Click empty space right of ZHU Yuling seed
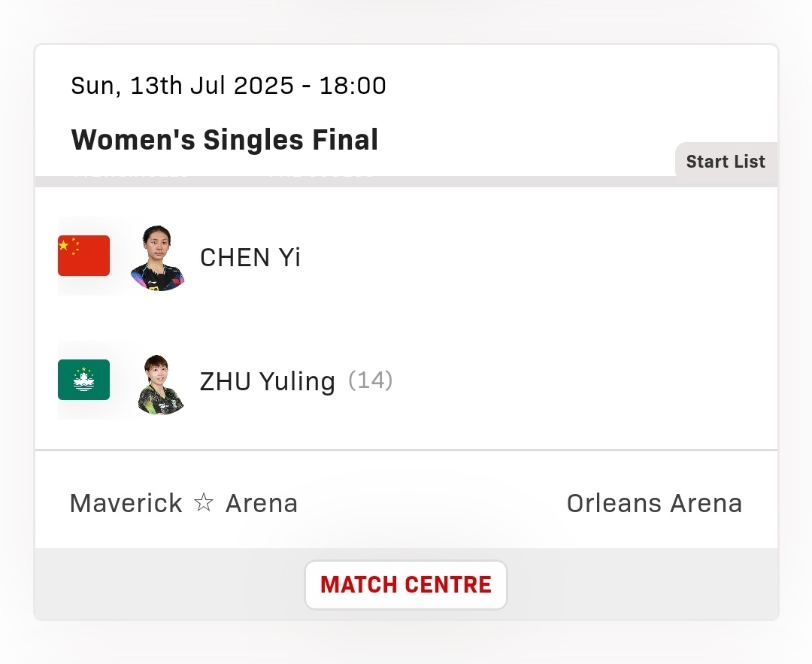This screenshot has width=812, height=664. click(585, 382)
